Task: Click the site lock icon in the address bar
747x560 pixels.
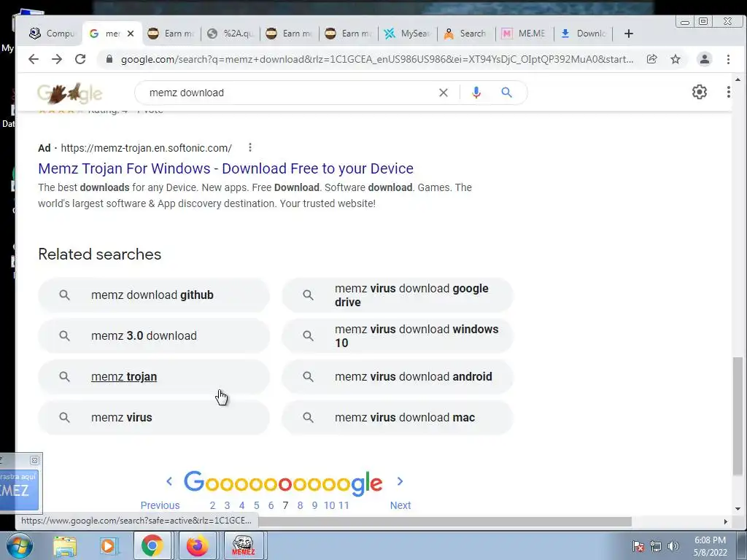Action: coord(109,59)
